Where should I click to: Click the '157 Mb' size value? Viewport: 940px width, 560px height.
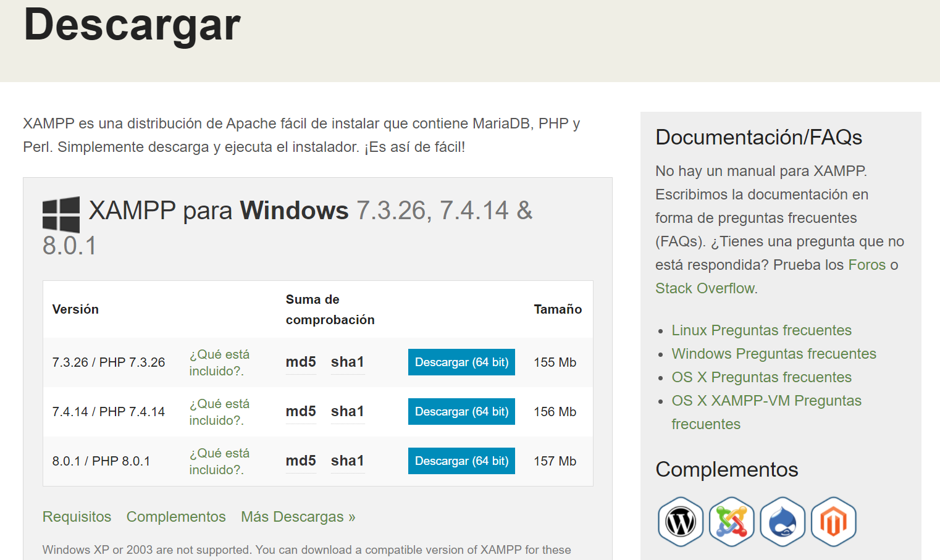(555, 461)
